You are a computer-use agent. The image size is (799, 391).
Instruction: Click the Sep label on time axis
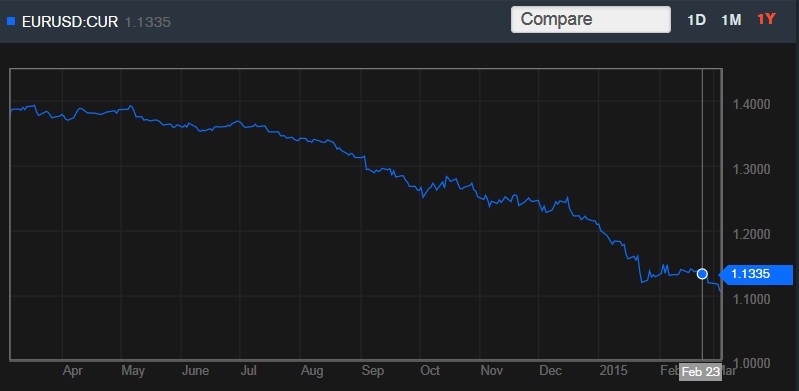(x=372, y=371)
